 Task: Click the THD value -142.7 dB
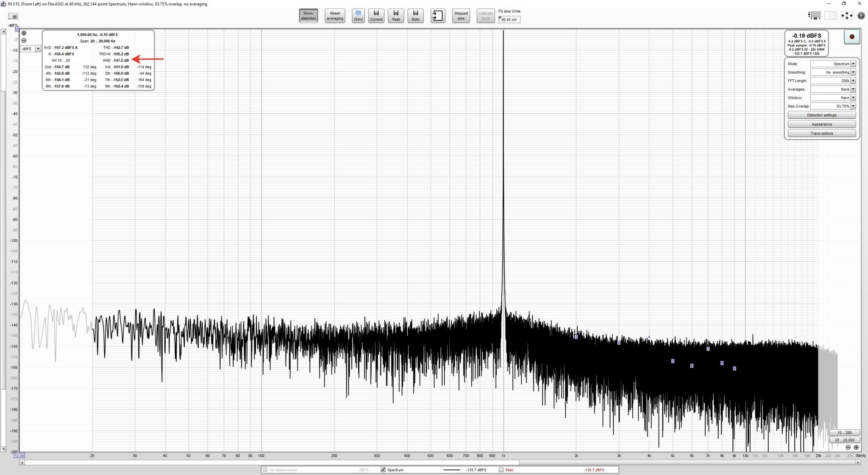pyautogui.click(x=121, y=47)
